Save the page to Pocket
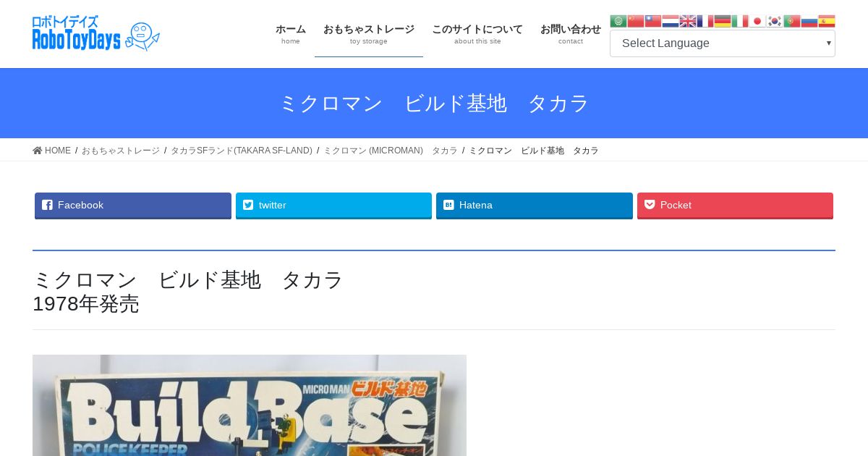The height and width of the screenshot is (456, 868). click(735, 206)
